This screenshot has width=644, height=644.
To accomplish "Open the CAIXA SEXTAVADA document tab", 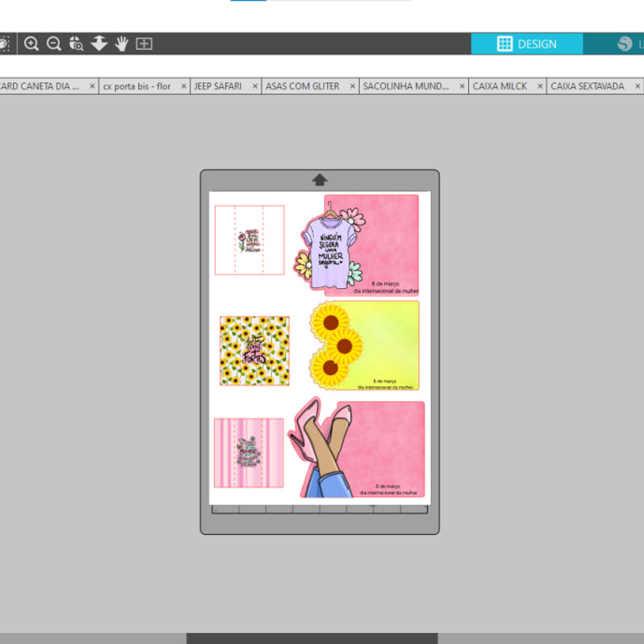I will (587, 86).
